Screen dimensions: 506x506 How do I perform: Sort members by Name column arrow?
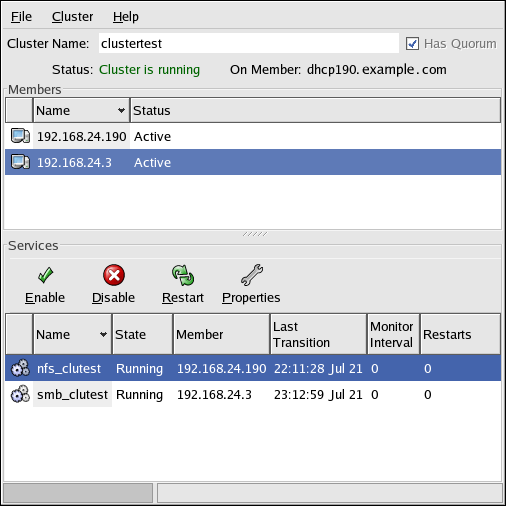[121, 110]
